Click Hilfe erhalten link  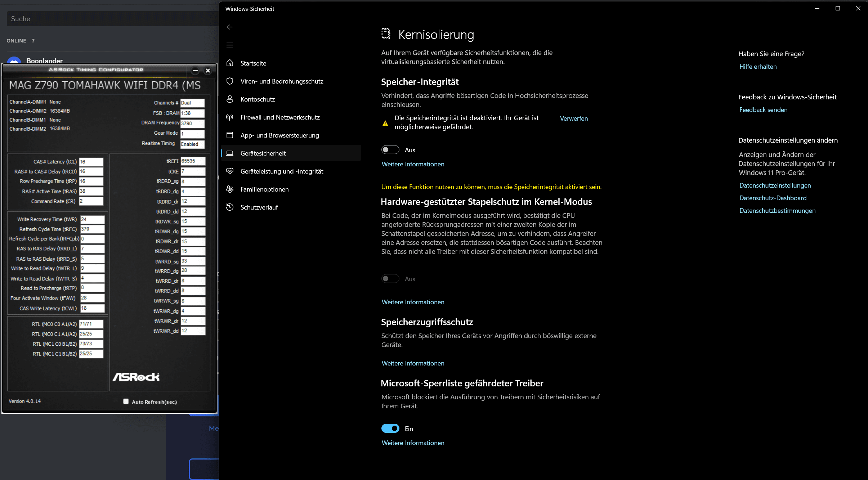pyautogui.click(x=758, y=67)
